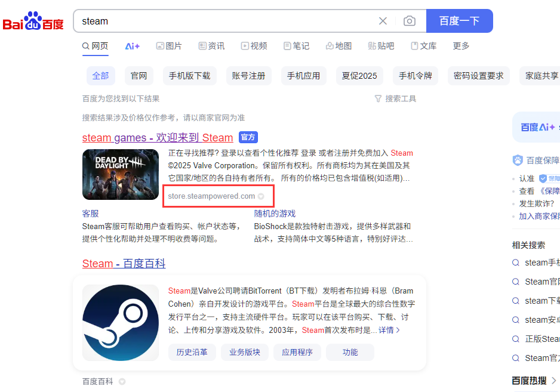Select the 手机令牌 filter chip
Screen dimensions: 560x392
point(416,76)
